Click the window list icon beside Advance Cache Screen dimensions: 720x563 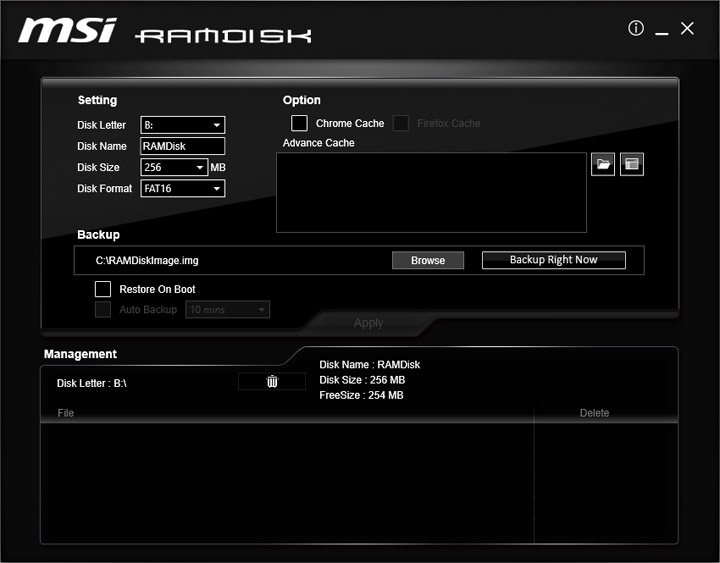[631, 164]
